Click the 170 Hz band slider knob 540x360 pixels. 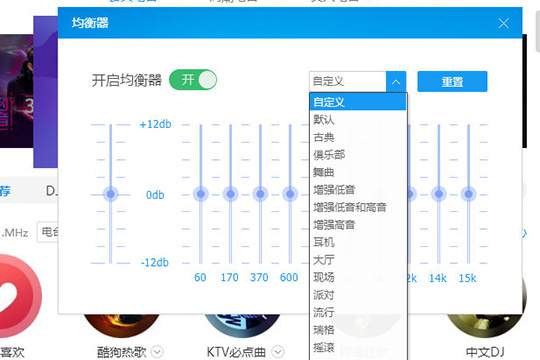[230, 194]
